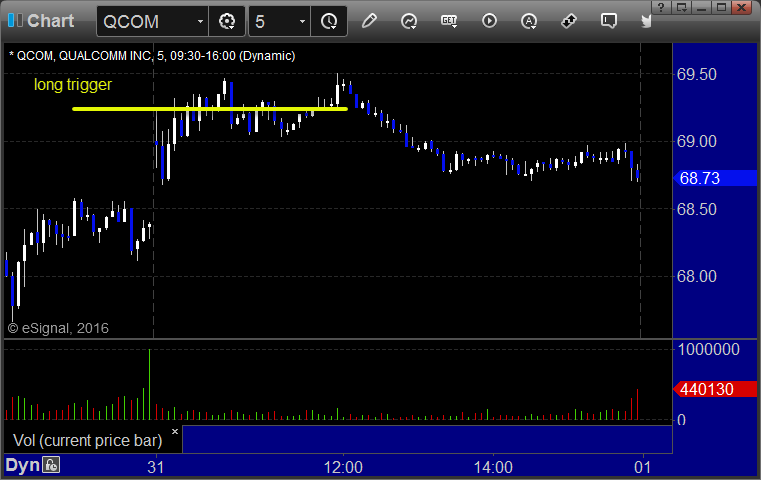
Task: Open the symbol dropdown arrow beside QCOM
Action: [x=200, y=21]
